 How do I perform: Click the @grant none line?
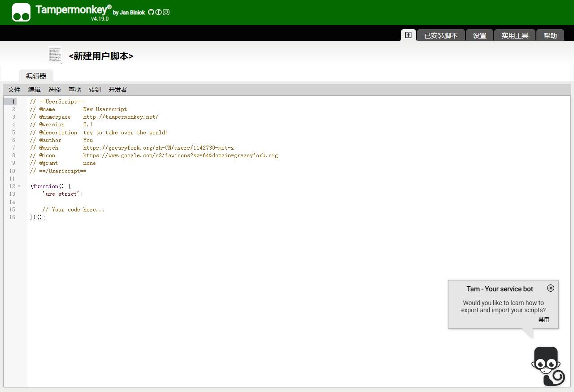point(63,163)
